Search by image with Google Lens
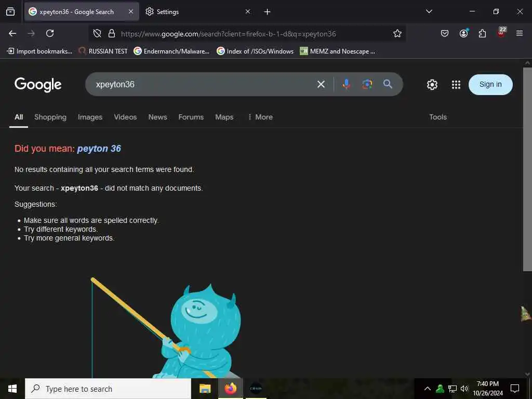Screen dimensions: 532x399 click(367, 84)
